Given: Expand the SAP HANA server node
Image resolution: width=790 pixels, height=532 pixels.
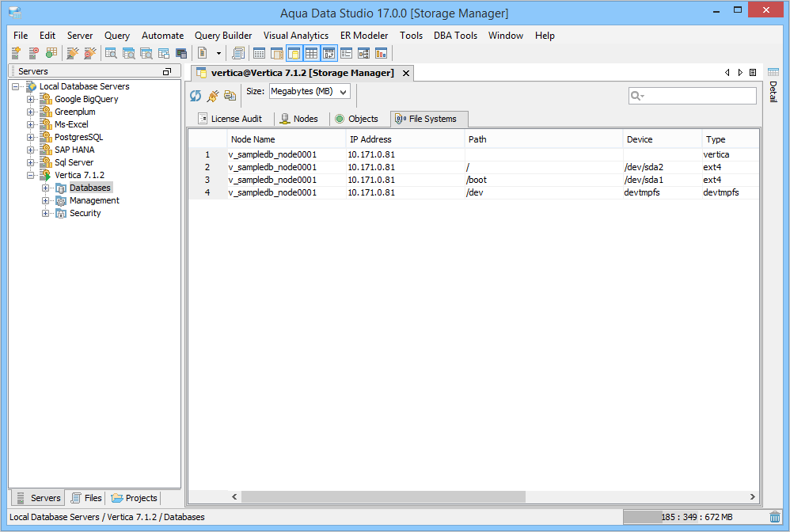Looking at the screenshot, I should [31, 150].
